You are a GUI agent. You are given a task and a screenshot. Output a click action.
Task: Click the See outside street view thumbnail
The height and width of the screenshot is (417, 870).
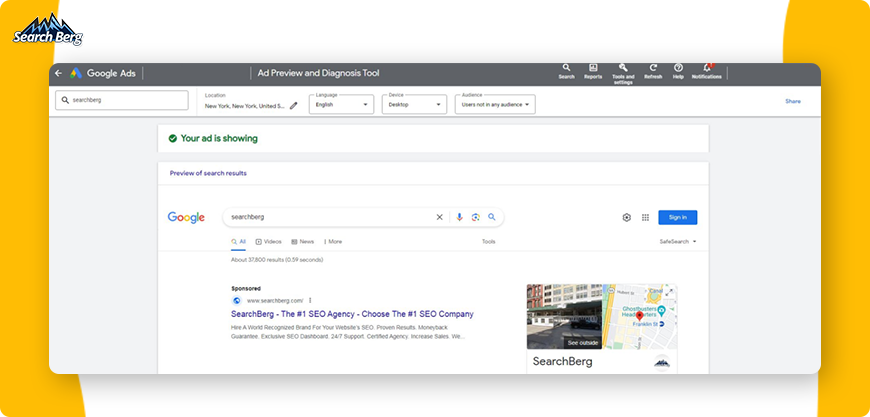pos(564,317)
